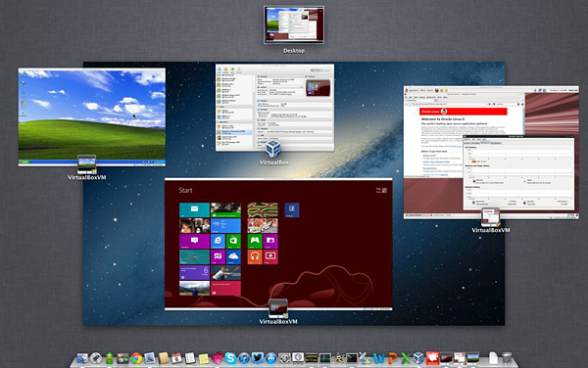Image resolution: width=588 pixels, height=368 pixels.
Task: Open the Calendar dock icon
Action: coord(176,358)
